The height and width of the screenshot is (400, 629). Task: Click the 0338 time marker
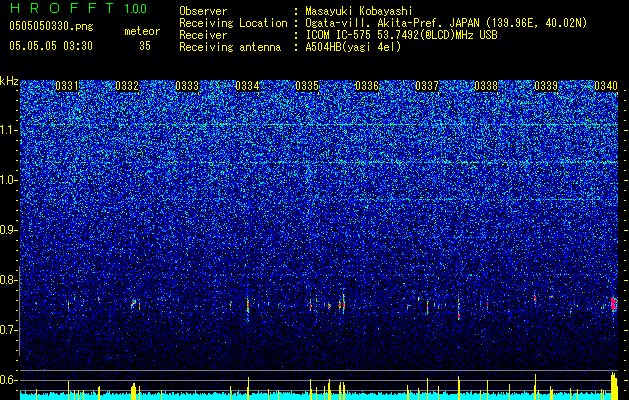tap(486, 86)
